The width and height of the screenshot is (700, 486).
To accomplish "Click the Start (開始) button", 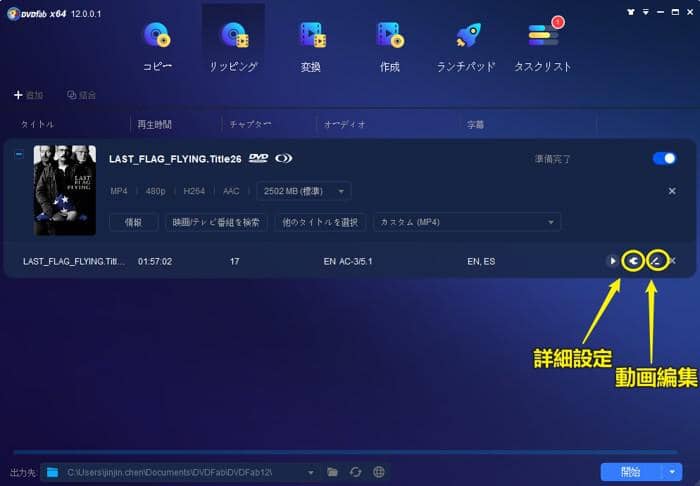I will (631, 472).
